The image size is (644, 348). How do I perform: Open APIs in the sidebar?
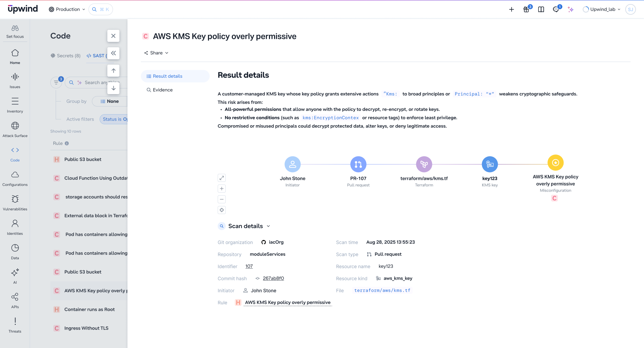coord(15,301)
